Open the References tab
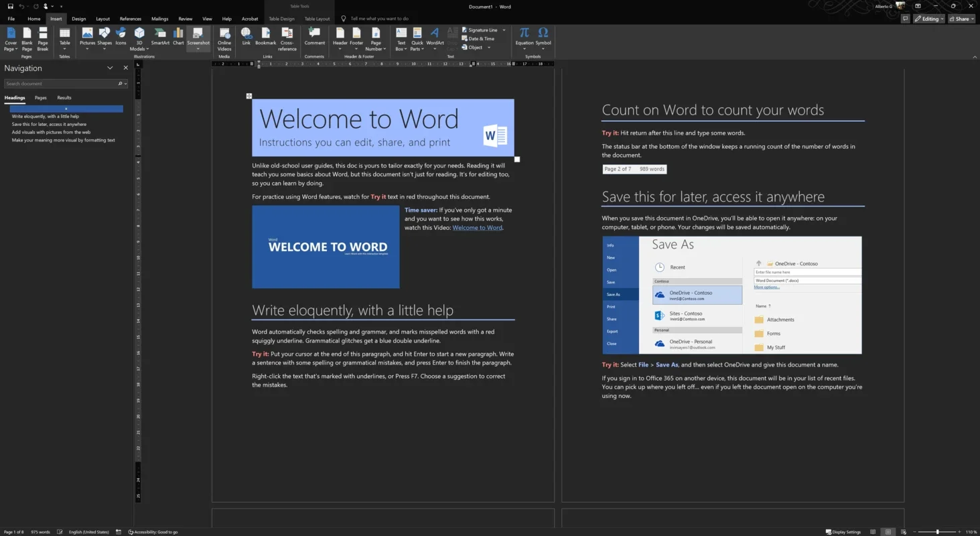 click(131, 19)
